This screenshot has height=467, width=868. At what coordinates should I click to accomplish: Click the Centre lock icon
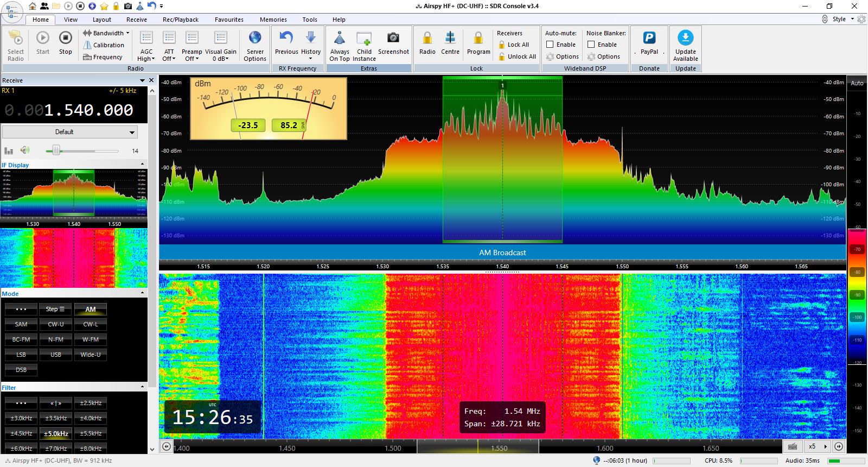coord(450,38)
